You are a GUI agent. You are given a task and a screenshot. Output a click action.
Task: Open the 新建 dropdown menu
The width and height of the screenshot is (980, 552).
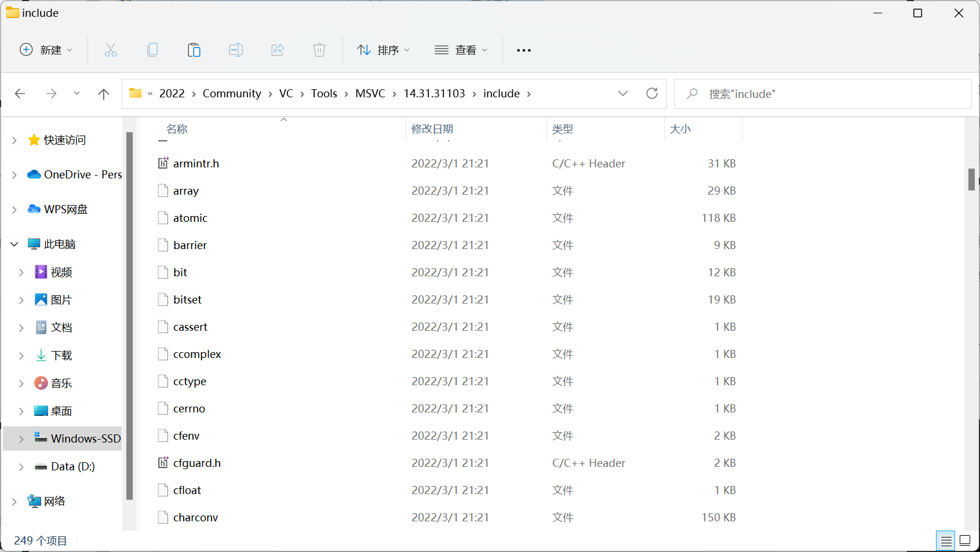[x=46, y=50]
